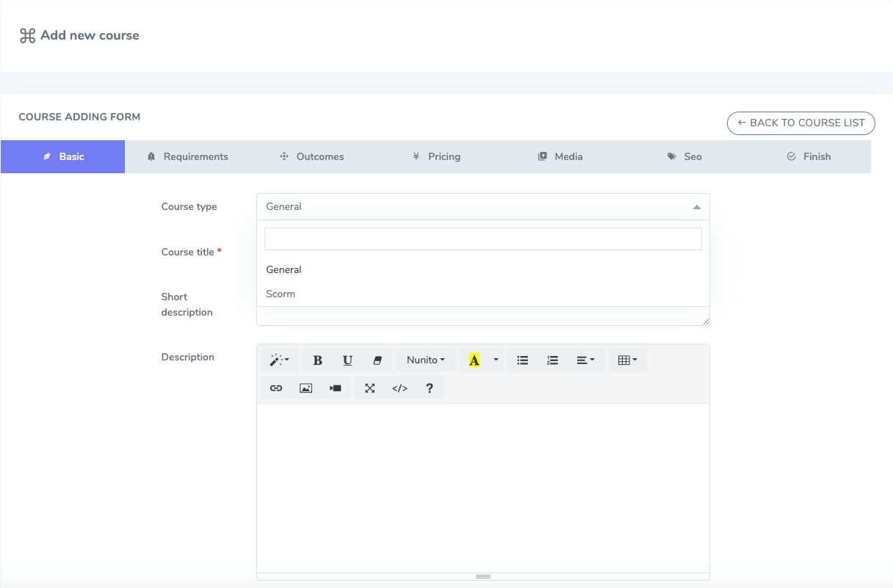
Task: Select Scorm option in course type list
Action: (x=281, y=294)
